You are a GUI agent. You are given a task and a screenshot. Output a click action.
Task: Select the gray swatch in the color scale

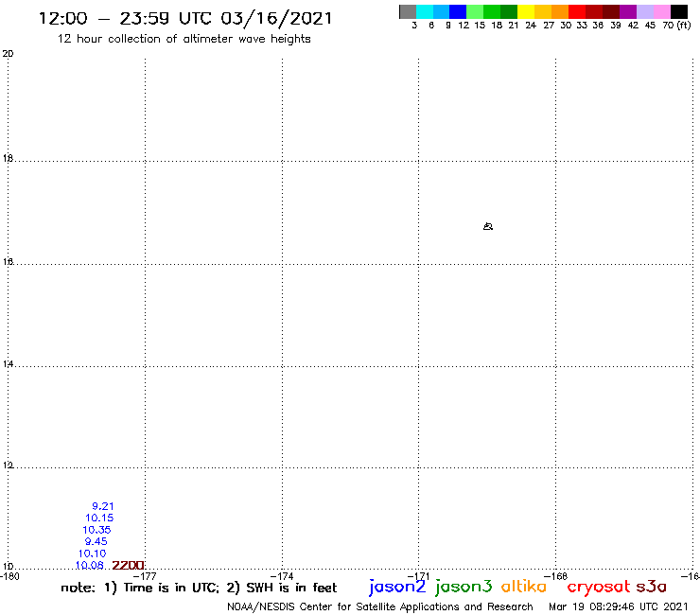pyautogui.click(x=408, y=11)
